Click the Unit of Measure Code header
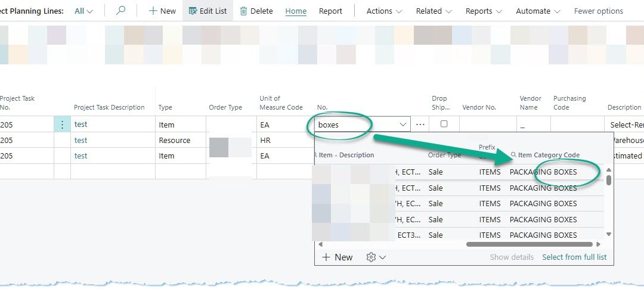 [x=281, y=102]
